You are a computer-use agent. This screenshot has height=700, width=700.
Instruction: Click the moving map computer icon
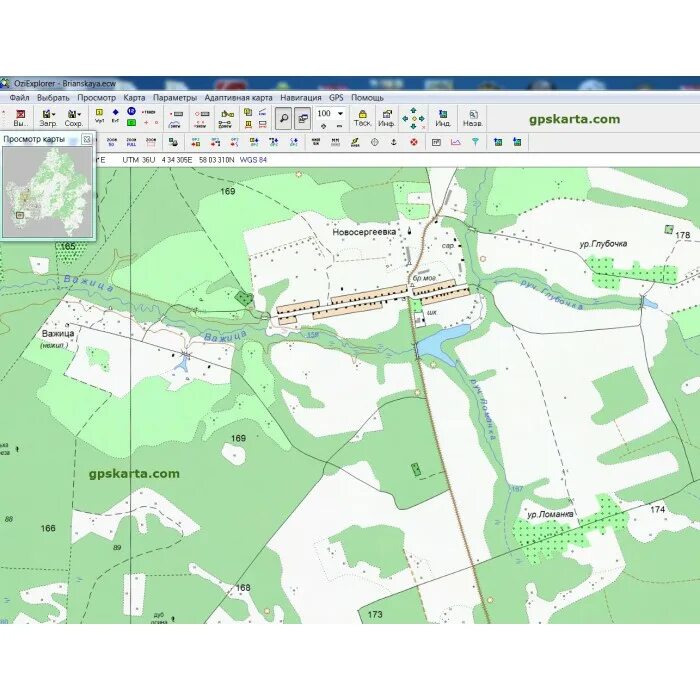[173, 142]
